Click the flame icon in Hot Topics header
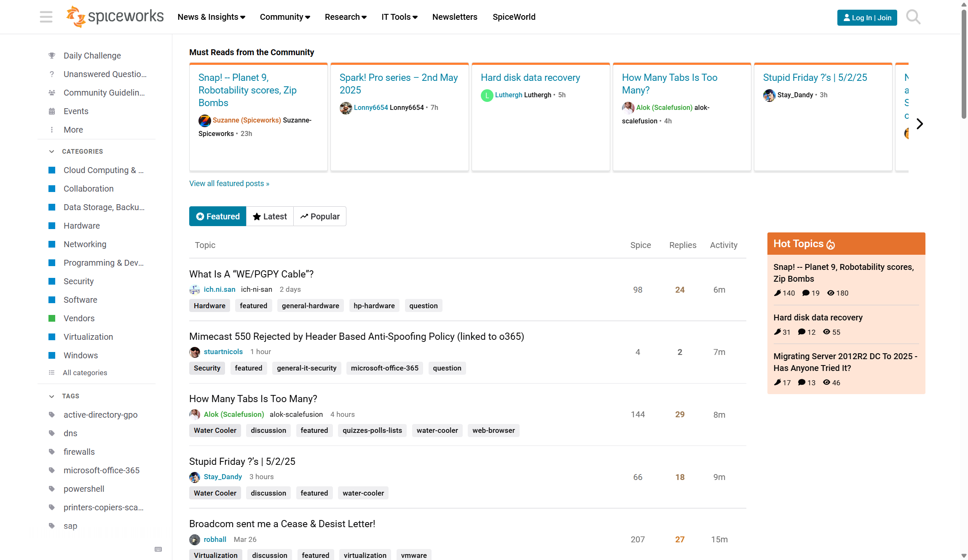968x560 pixels. (x=831, y=244)
